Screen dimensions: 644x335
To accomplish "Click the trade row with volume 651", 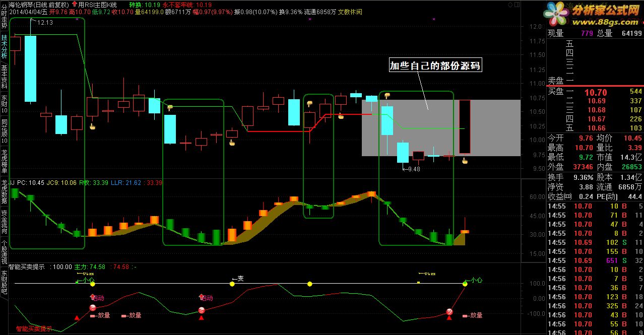I will click(x=596, y=260).
